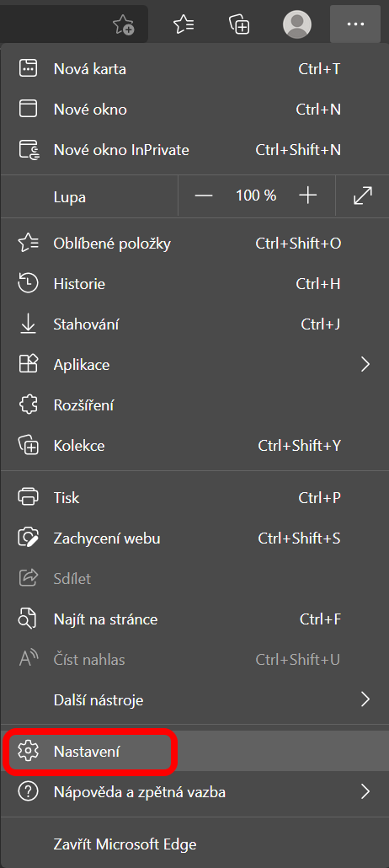Click the user profile avatar
This screenshot has width=389, height=868.
click(297, 24)
